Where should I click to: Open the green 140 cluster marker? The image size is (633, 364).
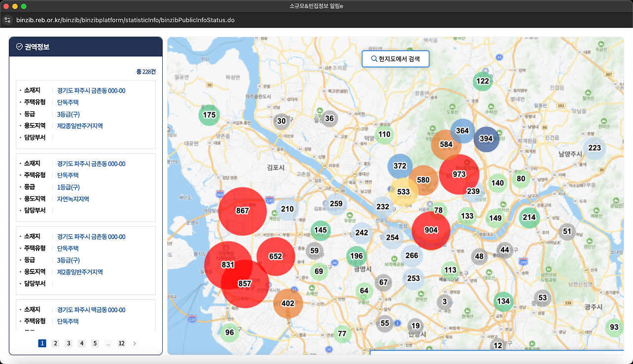click(497, 183)
